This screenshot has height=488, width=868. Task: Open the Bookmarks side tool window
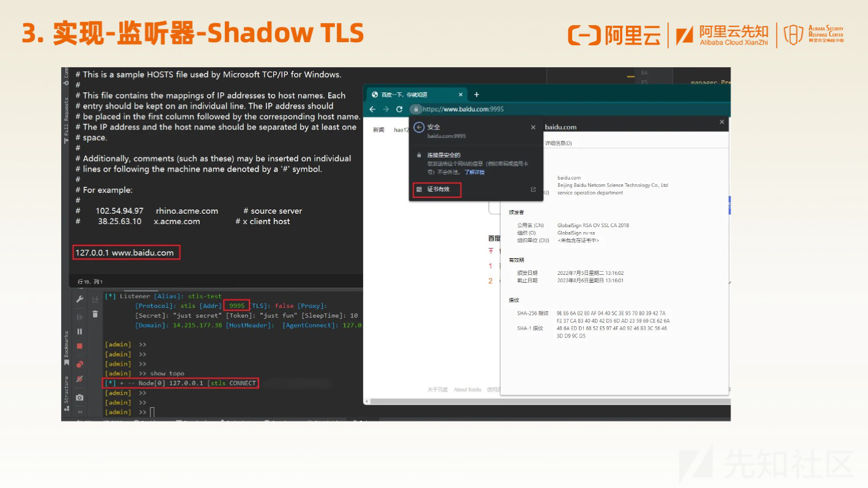point(66,348)
